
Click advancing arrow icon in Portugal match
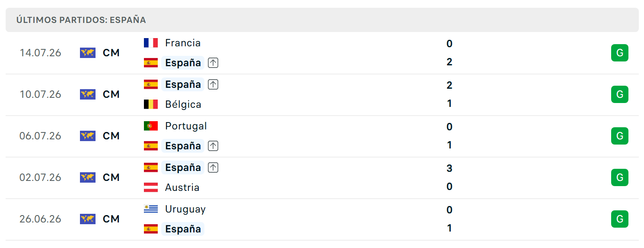(x=213, y=146)
